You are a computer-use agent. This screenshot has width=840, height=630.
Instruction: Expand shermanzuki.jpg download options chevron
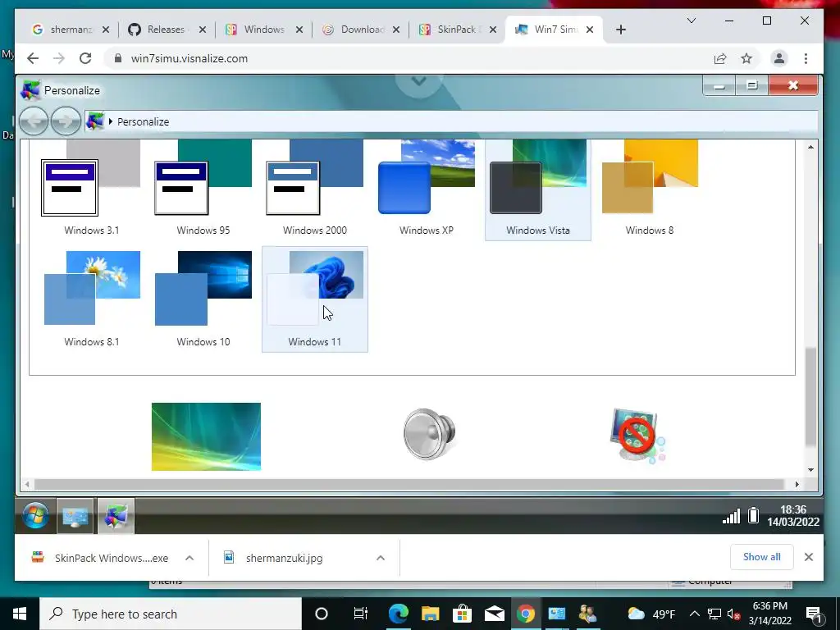pyautogui.click(x=381, y=558)
